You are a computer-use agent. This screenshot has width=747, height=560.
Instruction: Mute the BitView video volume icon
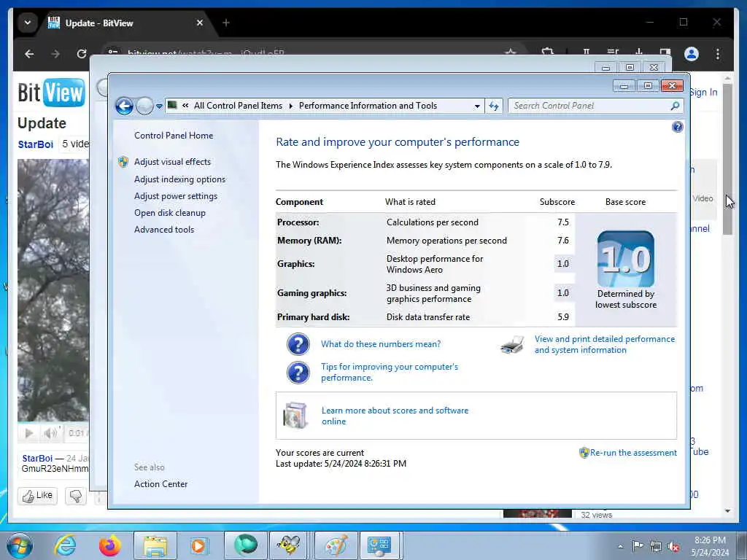pos(50,433)
